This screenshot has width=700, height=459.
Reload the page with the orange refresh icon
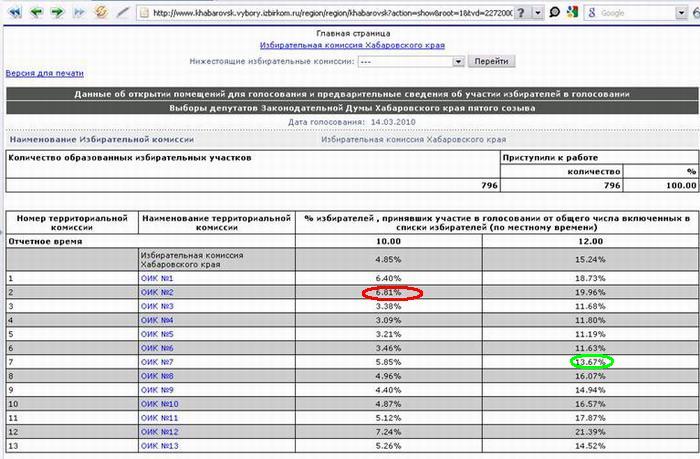[101, 13]
